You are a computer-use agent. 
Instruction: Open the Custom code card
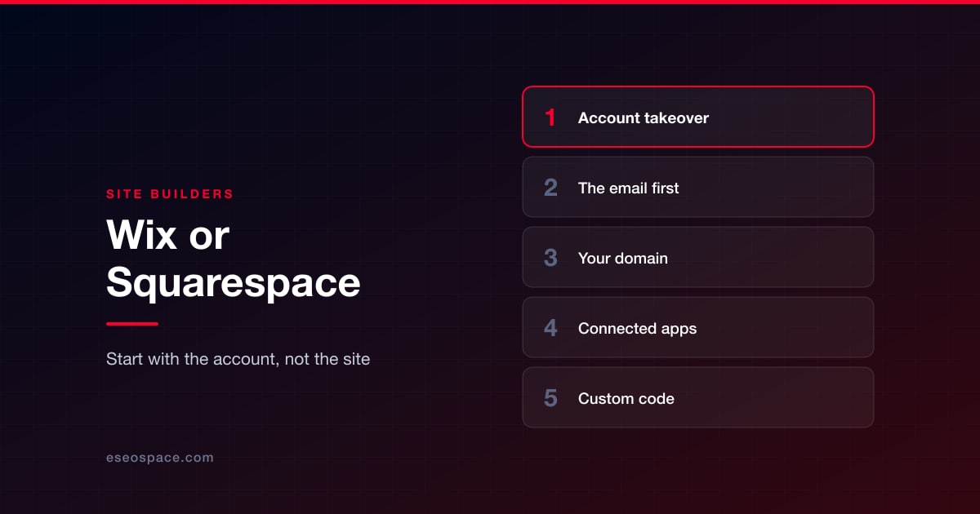pos(698,397)
